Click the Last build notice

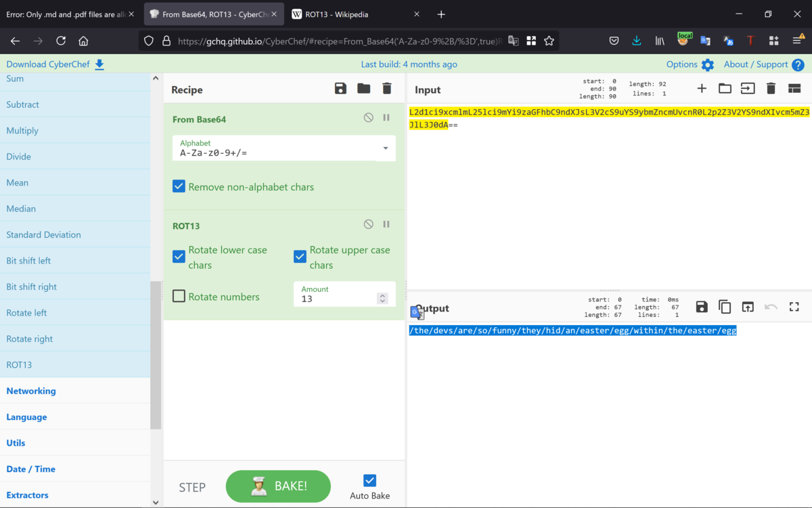[409, 64]
